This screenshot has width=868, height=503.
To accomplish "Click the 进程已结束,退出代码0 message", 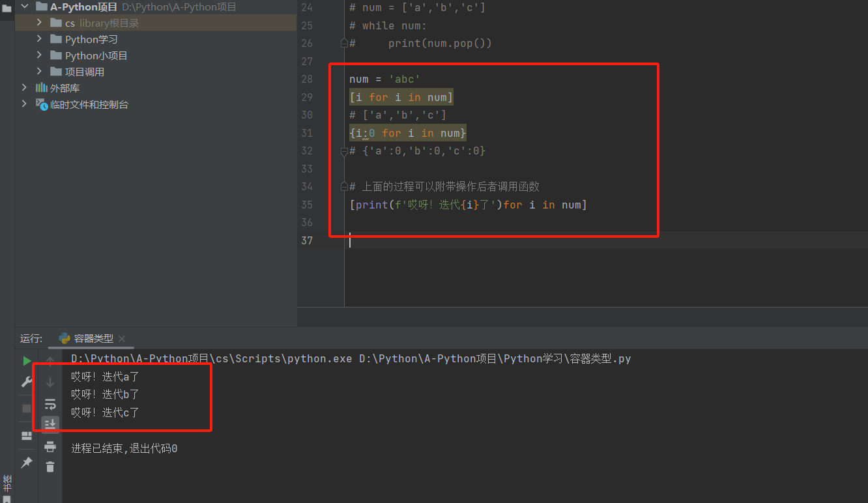I will [x=124, y=449].
